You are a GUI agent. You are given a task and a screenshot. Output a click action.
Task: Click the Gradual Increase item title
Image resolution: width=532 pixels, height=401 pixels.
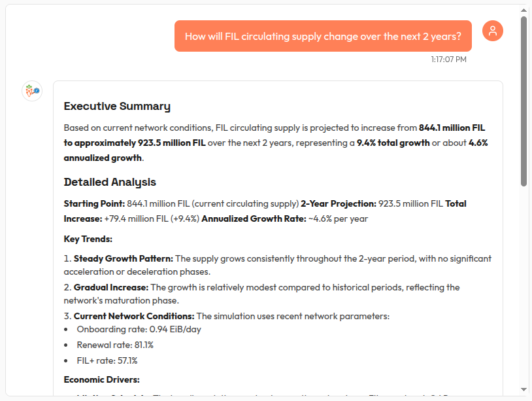click(111, 287)
